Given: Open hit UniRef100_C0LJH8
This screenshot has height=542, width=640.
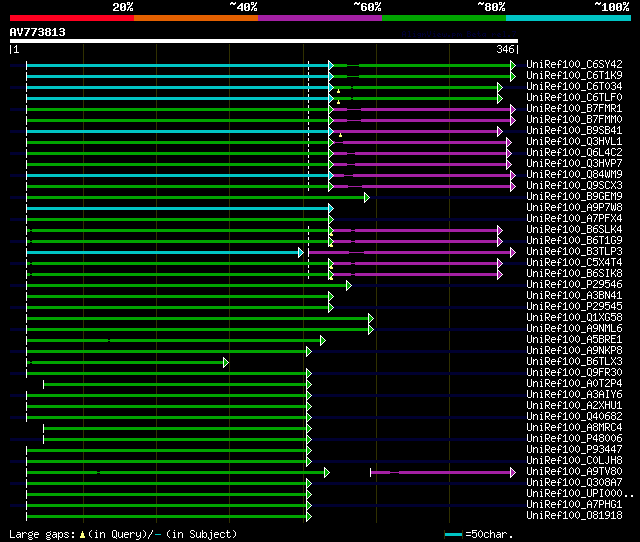Looking at the screenshot, I should pyautogui.click(x=574, y=461).
